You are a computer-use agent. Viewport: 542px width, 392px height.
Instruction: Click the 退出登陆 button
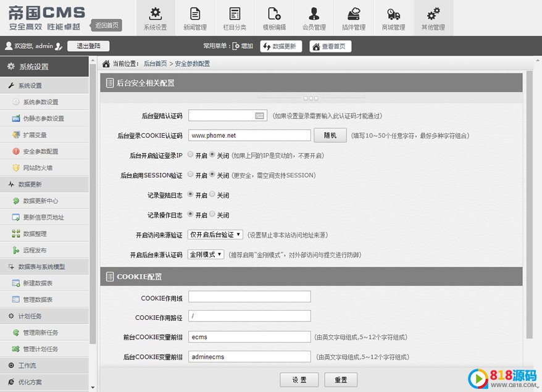tap(88, 46)
